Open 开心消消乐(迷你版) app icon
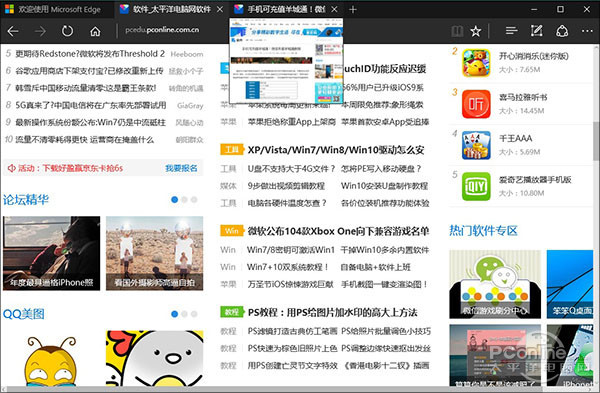The image size is (600, 393). [476, 63]
